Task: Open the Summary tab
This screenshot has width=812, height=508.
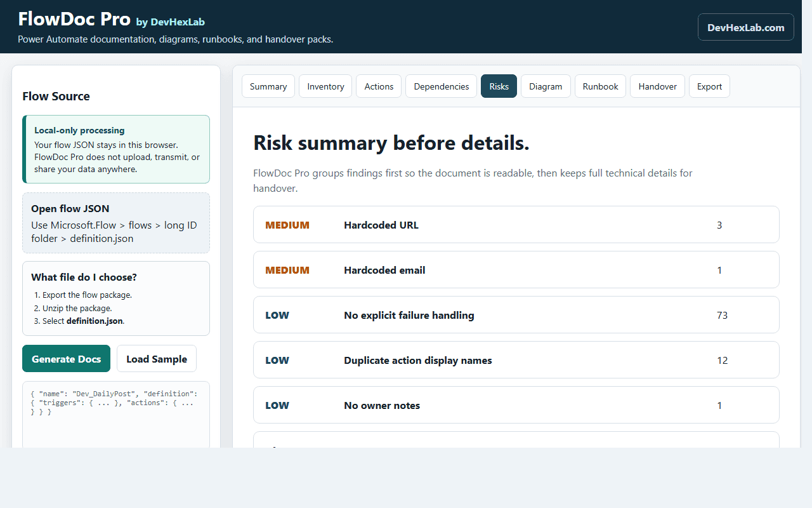Action: 268,86
